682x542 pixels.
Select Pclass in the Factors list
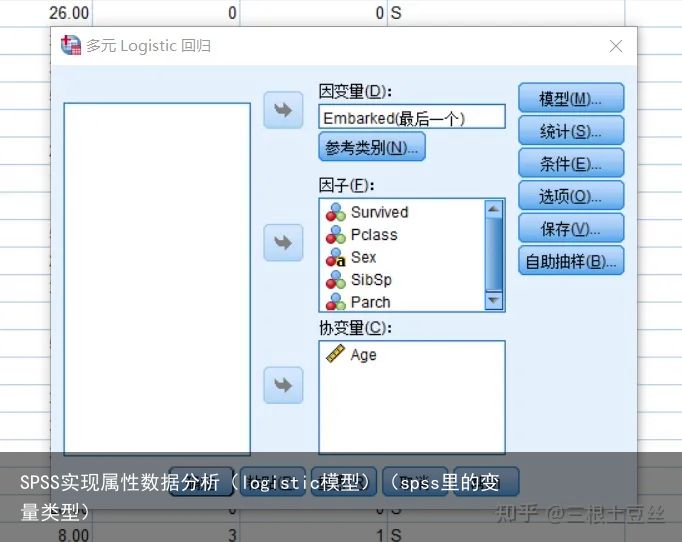(374, 235)
